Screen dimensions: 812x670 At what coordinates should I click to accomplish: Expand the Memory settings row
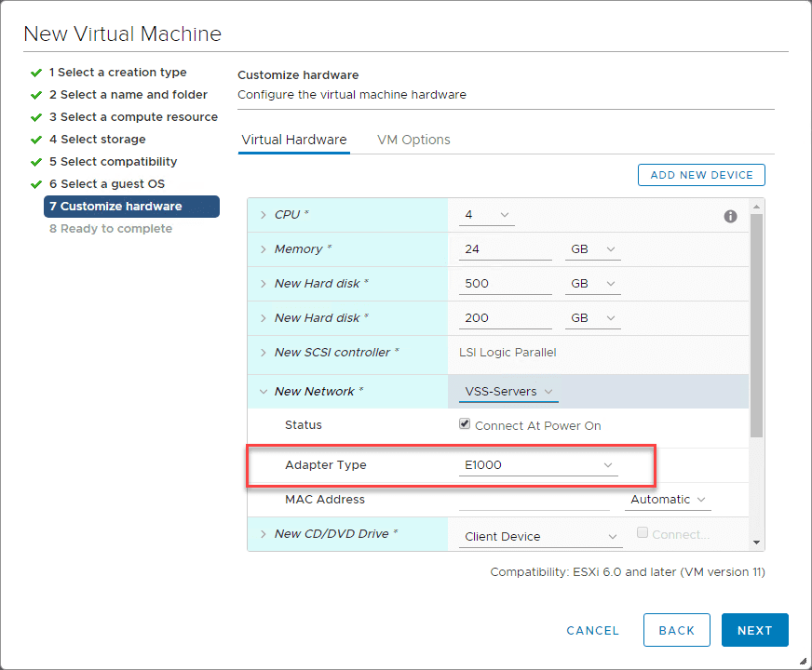pyautogui.click(x=264, y=249)
